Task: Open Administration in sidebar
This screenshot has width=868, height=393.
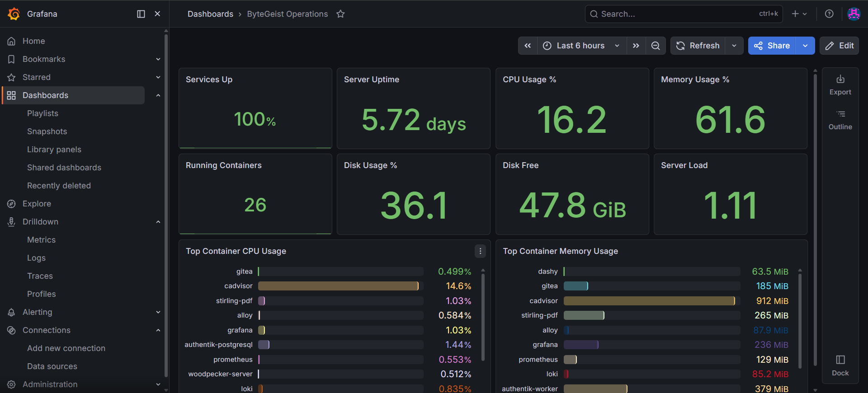Action: (50, 384)
